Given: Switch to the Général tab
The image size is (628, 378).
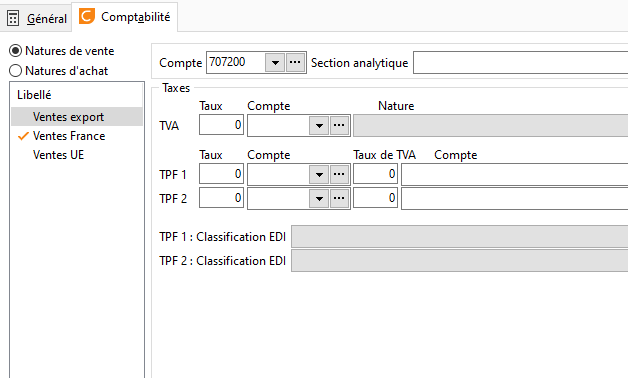Looking at the screenshot, I should 36,18.
